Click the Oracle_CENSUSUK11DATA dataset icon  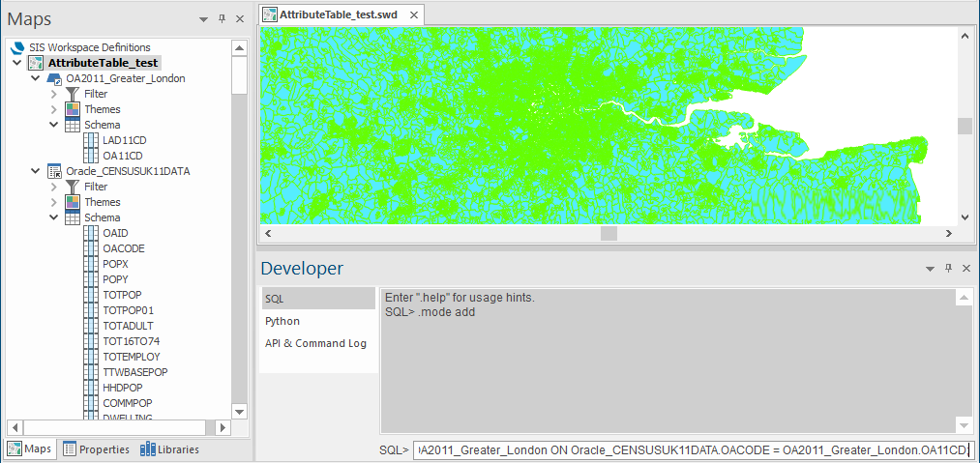(x=54, y=171)
